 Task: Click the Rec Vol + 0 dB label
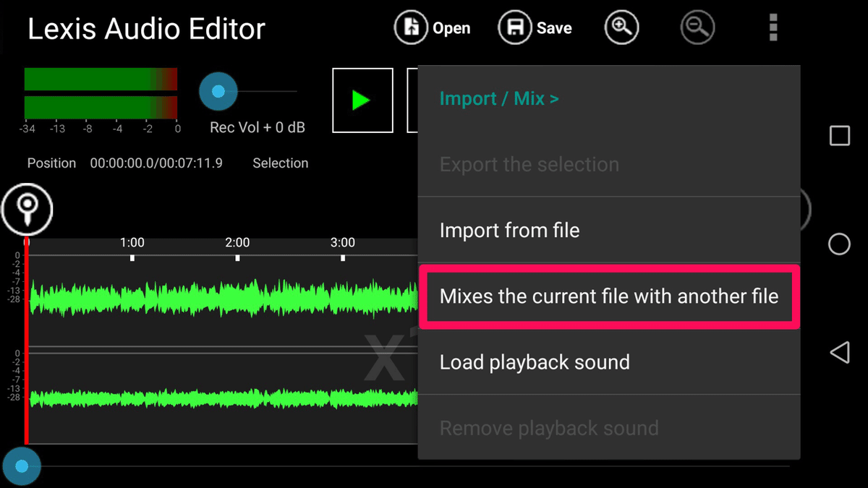[258, 127]
